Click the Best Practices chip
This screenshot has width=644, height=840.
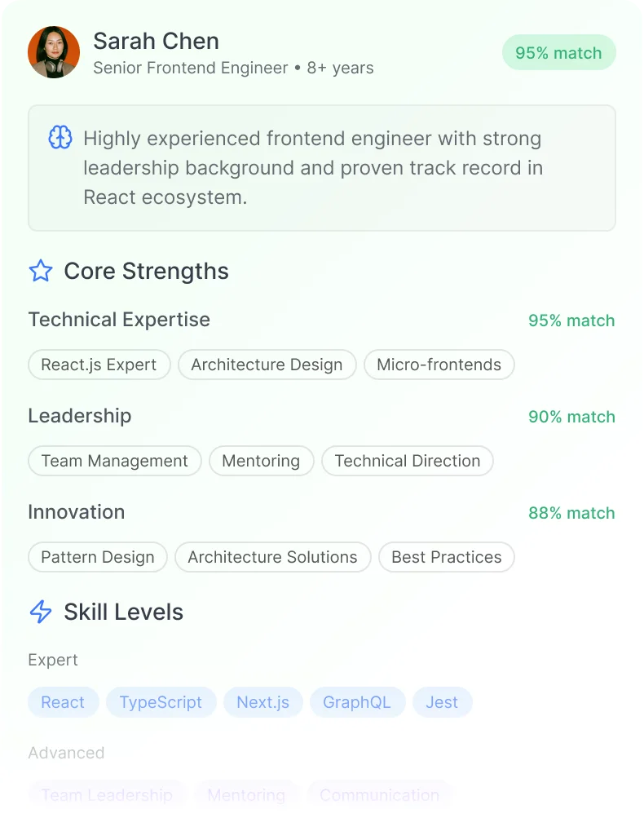tap(447, 557)
